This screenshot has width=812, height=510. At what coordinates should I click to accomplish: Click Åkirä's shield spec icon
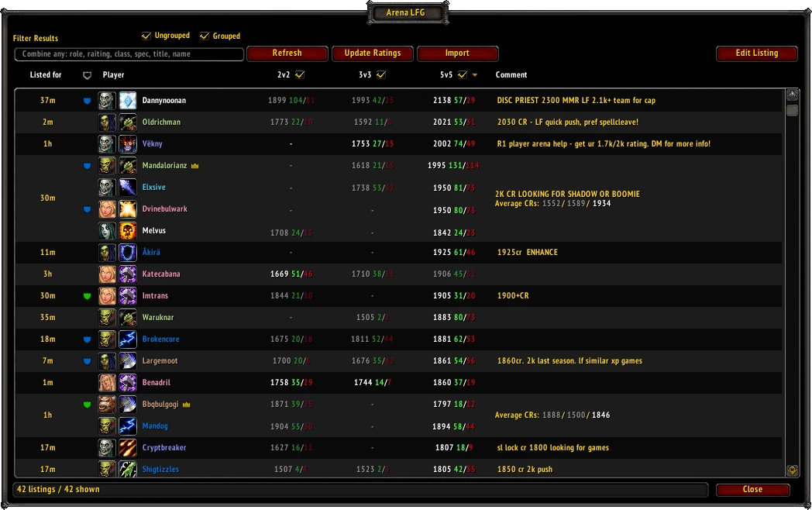(128, 253)
